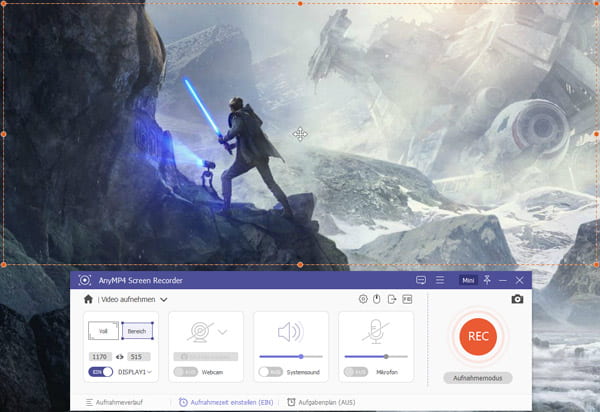The height and width of the screenshot is (412, 600).
Task: Click the muted microphone icon
Action: pyautogui.click(x=376, y=331)
